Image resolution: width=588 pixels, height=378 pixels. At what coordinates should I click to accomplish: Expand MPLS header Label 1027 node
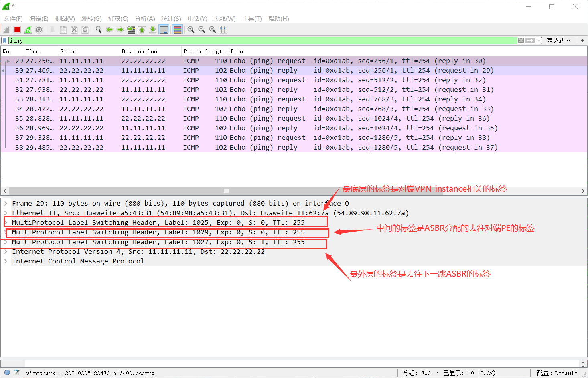6,242
